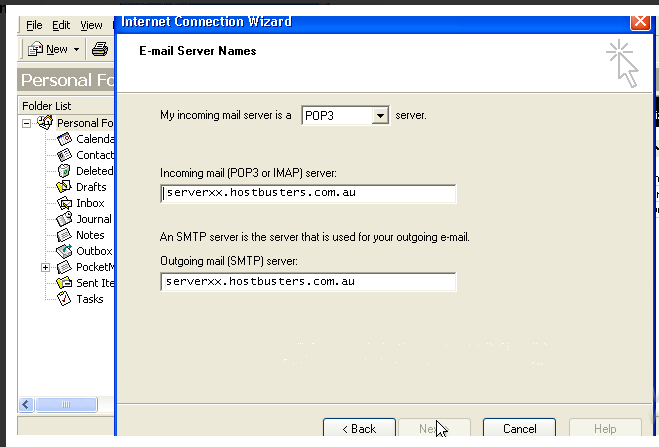
Task: Click the Next button in wizard
Action: pos(434,428)
